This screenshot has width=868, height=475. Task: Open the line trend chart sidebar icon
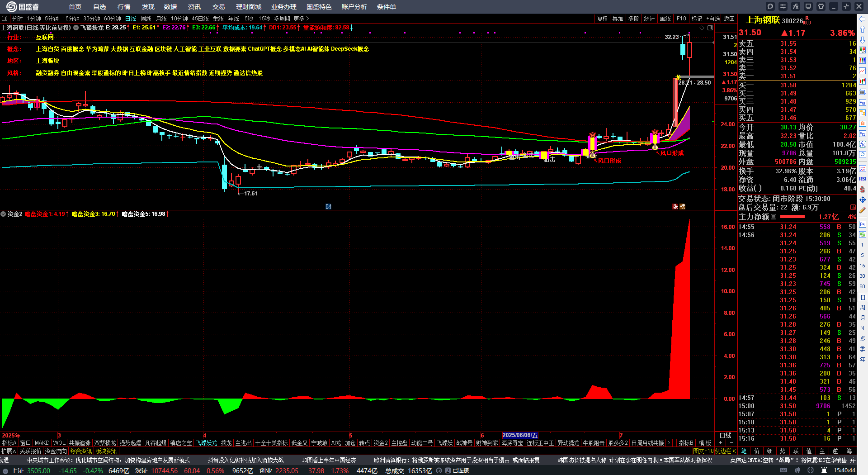(863, 71)
